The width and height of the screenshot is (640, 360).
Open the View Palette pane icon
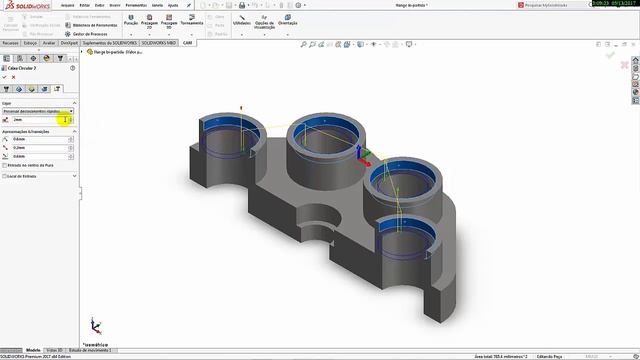tap(636, 84)
